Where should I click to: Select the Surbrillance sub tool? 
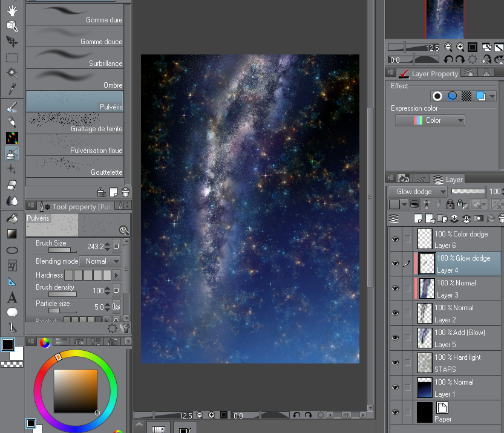click(x=74, y=58)
